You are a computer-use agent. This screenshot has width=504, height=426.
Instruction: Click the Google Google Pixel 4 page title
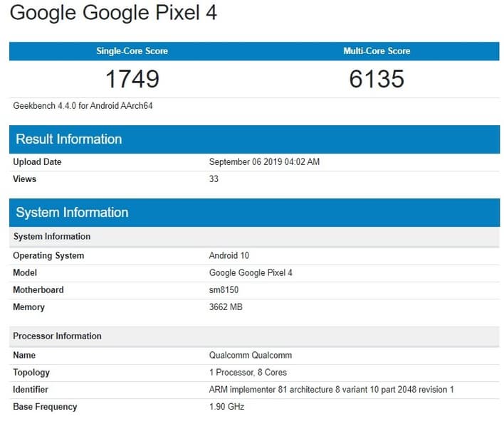tap(113, 13)
